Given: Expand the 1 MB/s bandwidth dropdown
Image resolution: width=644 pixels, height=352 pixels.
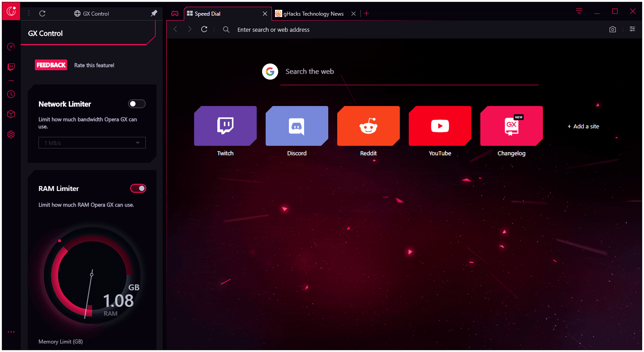Looking at the screenshot, I should [92, 143].
